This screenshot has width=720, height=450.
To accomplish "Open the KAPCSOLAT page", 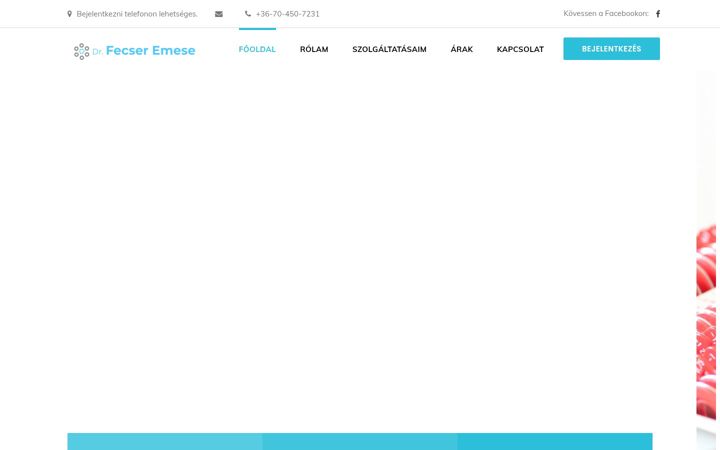I will [x=520, y=49].
